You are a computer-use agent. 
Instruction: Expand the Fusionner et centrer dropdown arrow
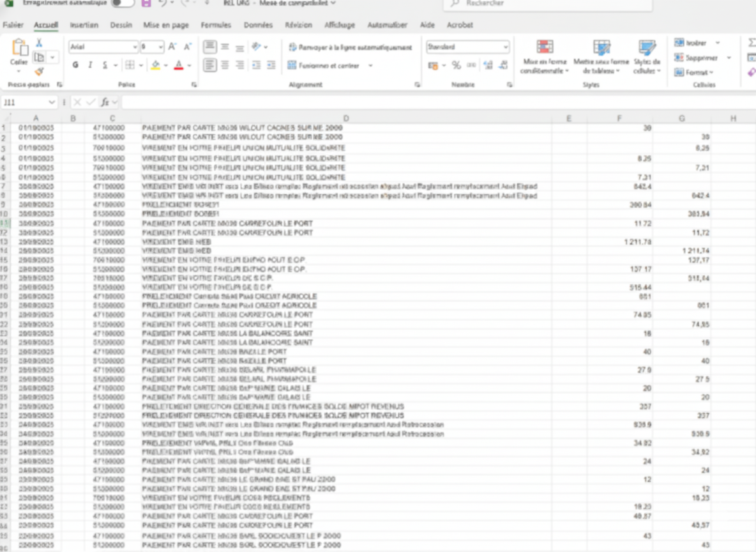tap(370, 65)
